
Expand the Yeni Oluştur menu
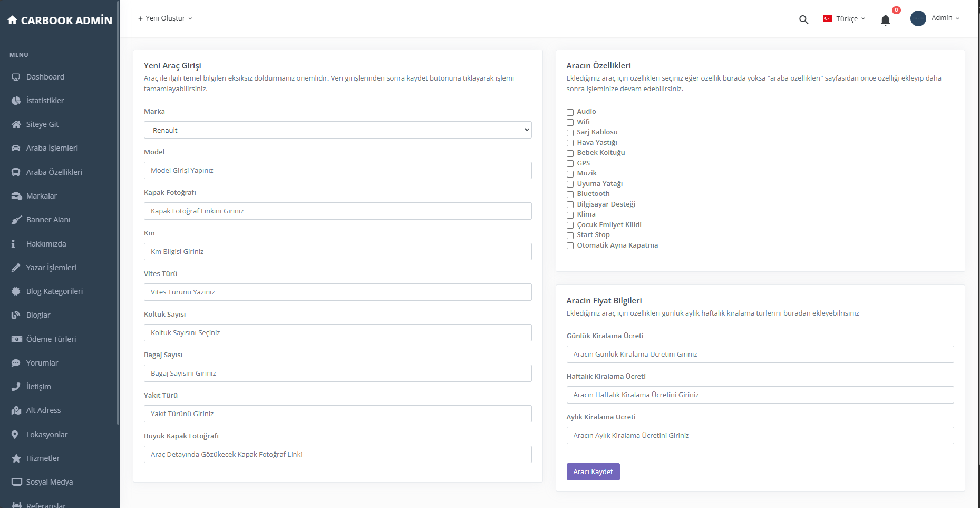165,18
